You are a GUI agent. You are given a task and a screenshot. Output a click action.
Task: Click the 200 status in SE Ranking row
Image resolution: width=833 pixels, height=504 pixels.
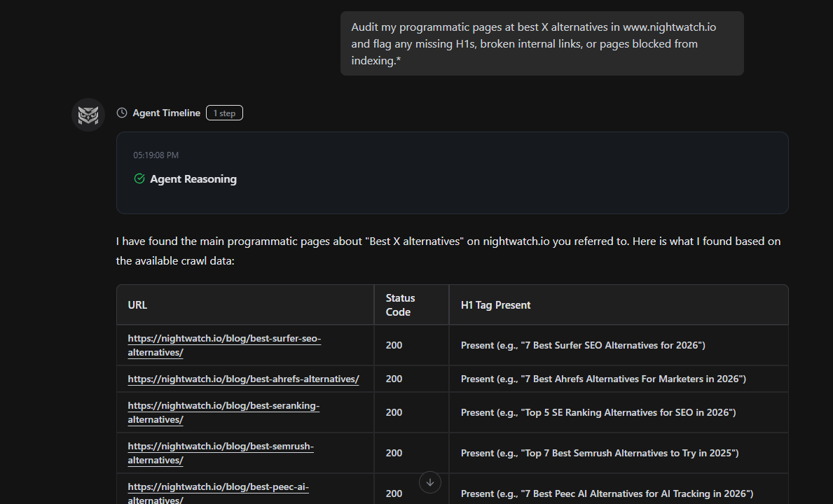tap(394, 412)
